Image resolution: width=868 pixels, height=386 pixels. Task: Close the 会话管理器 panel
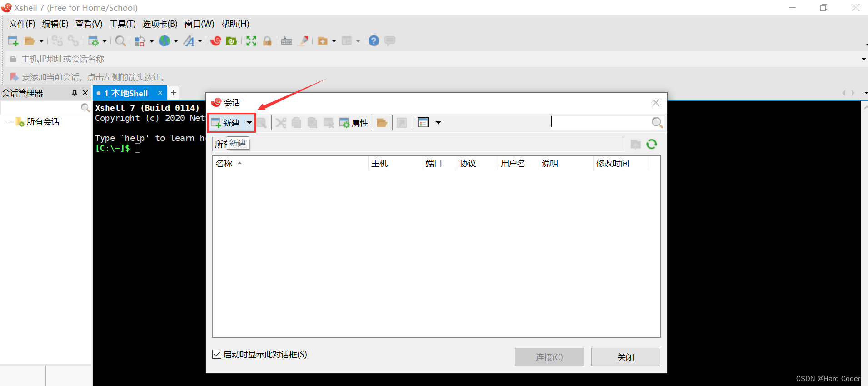(85, 93)
